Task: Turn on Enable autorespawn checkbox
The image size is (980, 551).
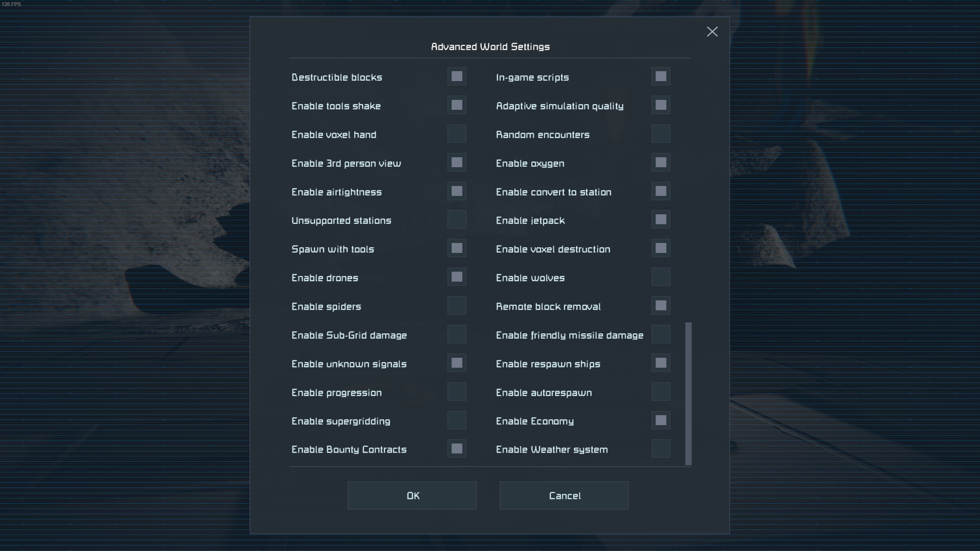Action: pos(661,392)
